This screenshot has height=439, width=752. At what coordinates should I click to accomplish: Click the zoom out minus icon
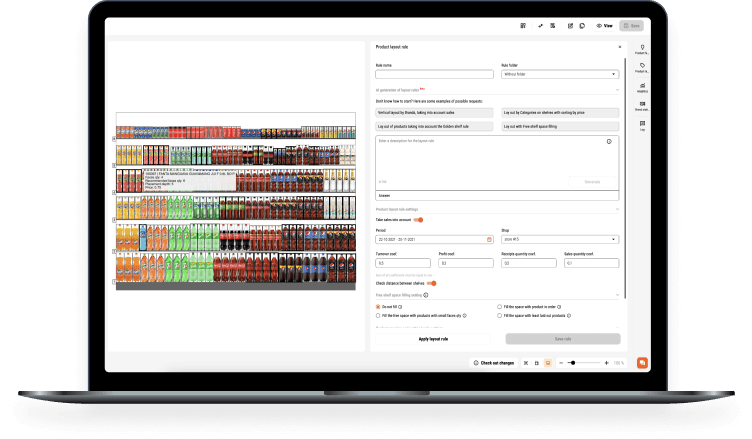click(562, 362)
